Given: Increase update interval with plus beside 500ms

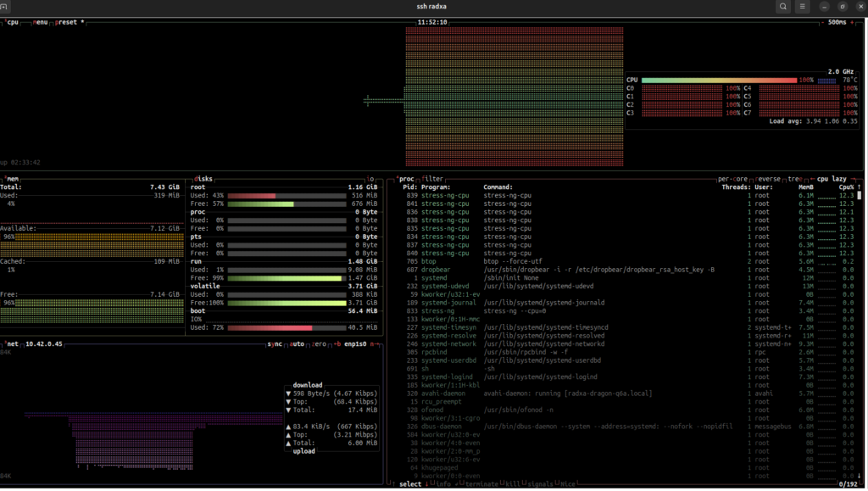Looking at the screenshot, I should point(852,22).
